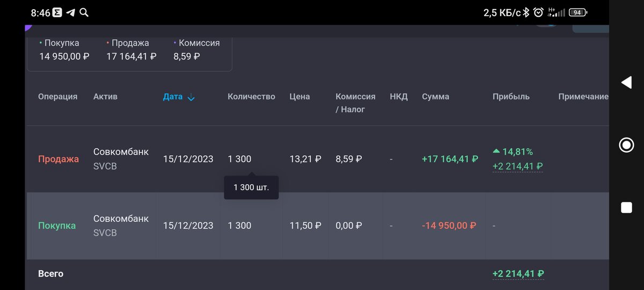
Task: Click the Комиссия / Налог column header
Action: [x=355, y=103]
